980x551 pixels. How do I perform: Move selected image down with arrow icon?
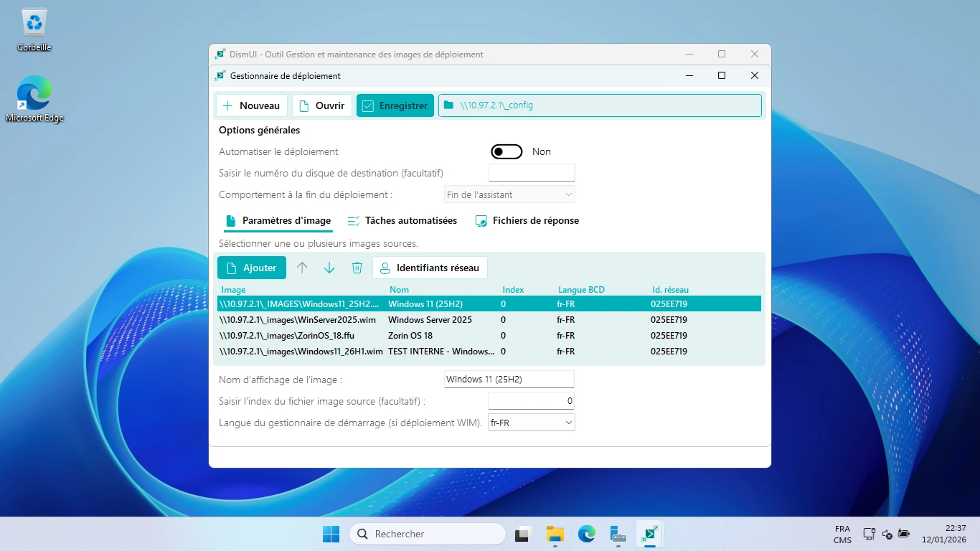[x=329, y=268]
